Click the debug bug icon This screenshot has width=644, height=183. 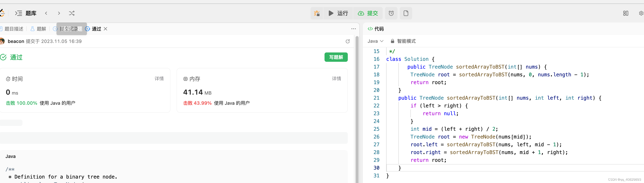(x=317, y=13)
